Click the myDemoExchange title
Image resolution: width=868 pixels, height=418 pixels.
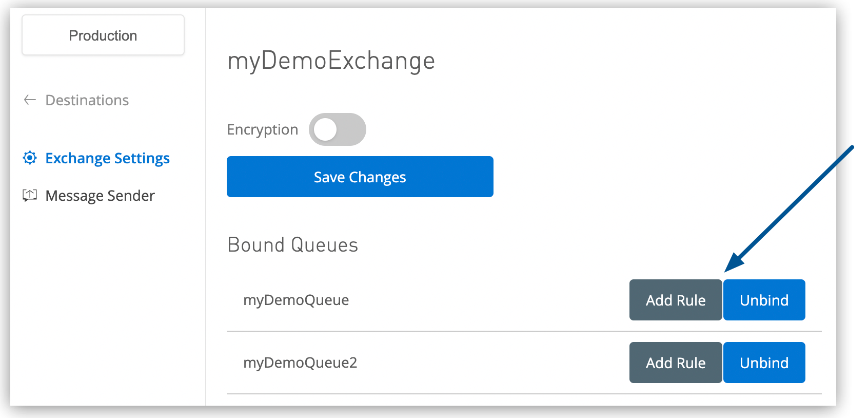pyautogui.click(x=331, y=61)
